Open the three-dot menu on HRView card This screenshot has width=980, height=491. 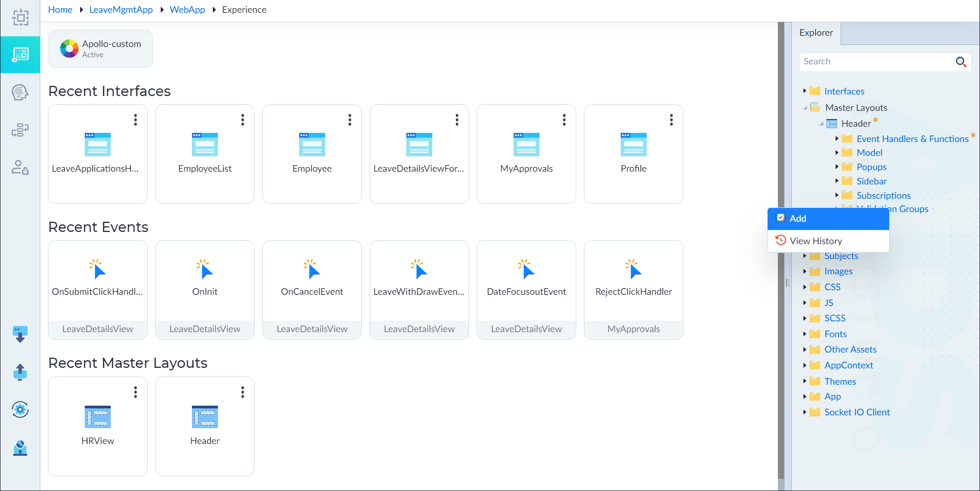[x=135, y=392]
